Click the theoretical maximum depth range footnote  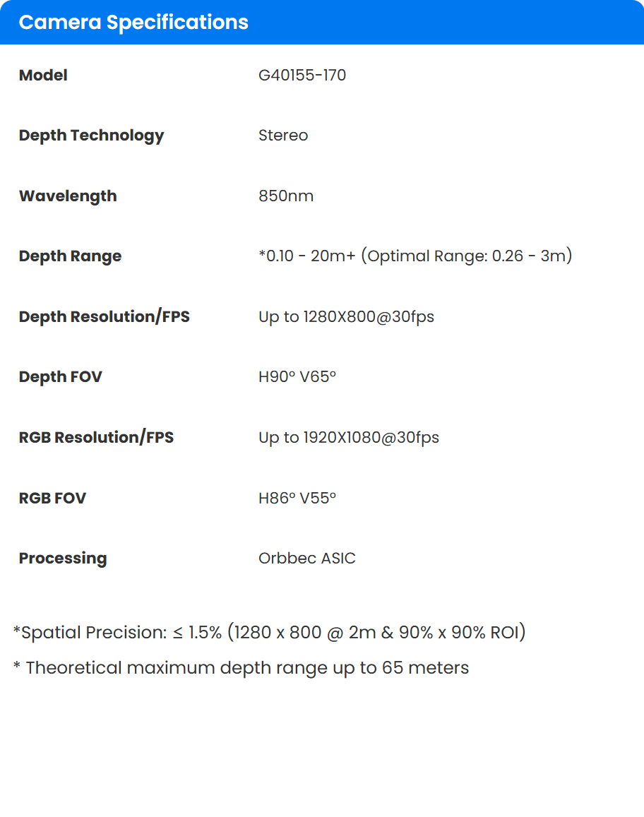coord(241,668)
